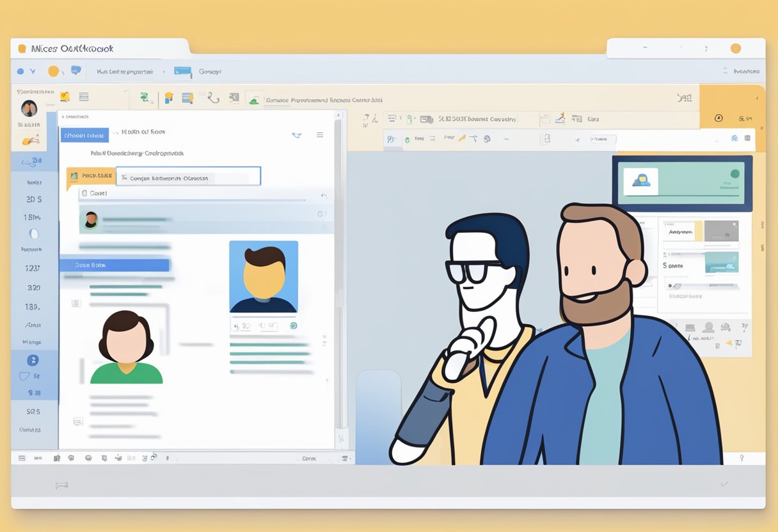Select the highlighted blue folder in sidebar list
Screen dimensions: 778x532
tap(114, 265)
